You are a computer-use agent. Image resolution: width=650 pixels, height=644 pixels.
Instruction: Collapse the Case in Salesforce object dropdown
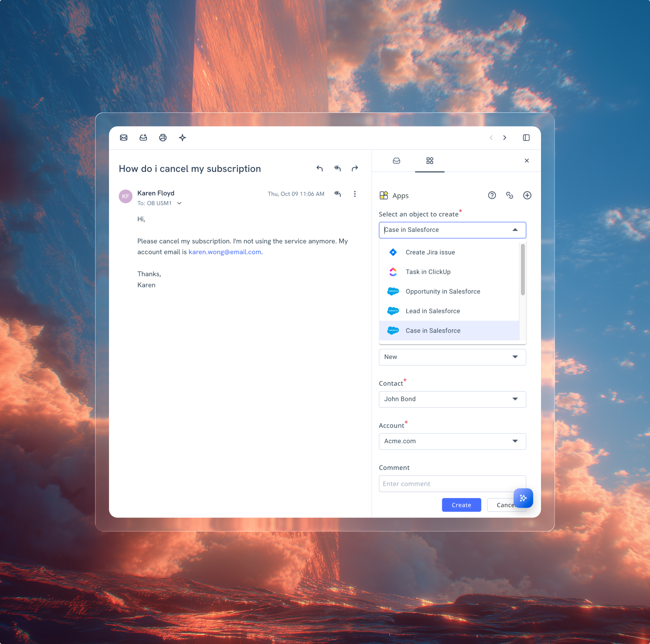[x=515, y=230]
